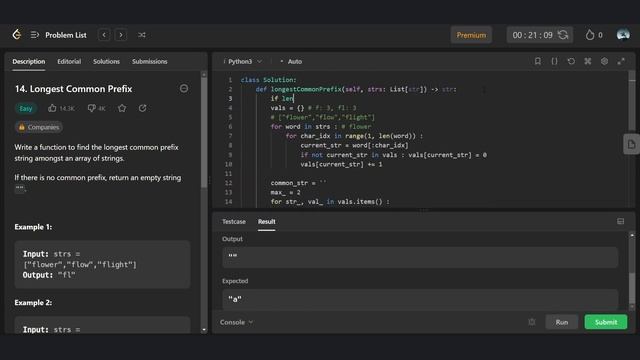This screenshot has width=640, height=360.
Task: Switch to the Testcase tab
Action: coord(234,222)
